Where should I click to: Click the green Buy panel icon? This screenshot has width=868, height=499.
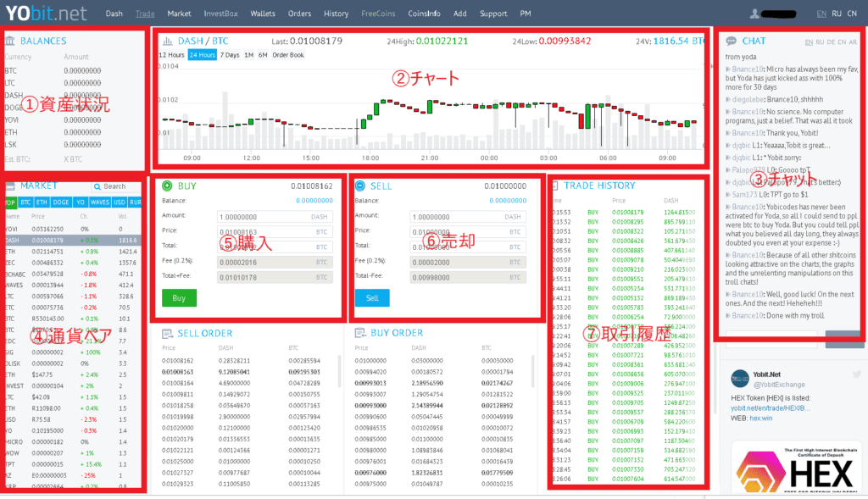(167, 186)
